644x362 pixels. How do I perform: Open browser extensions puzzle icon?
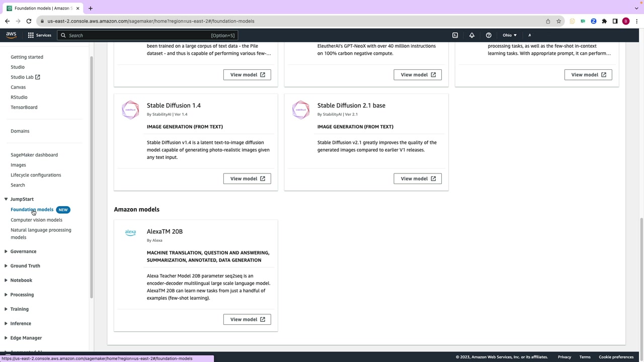pyautogui.click(x=604, y=21)
